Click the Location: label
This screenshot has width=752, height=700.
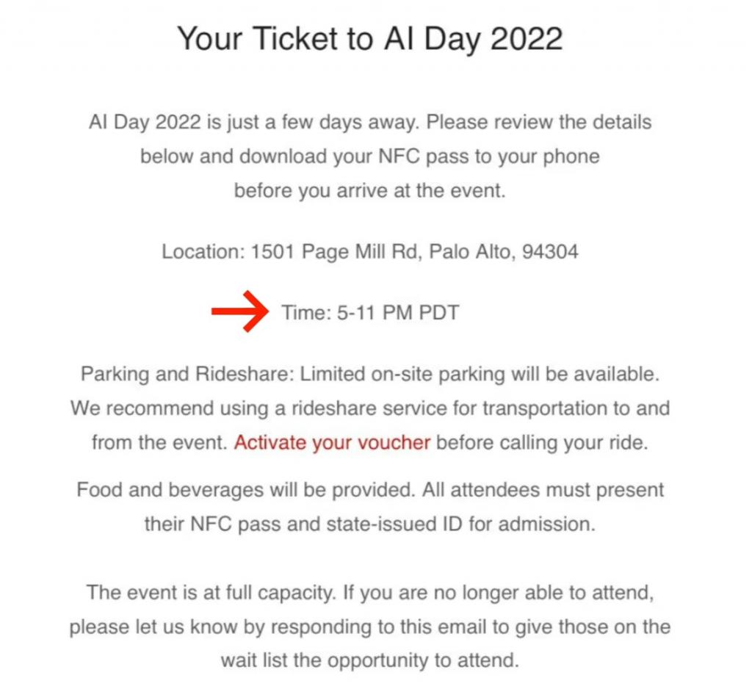coord(203,251)
